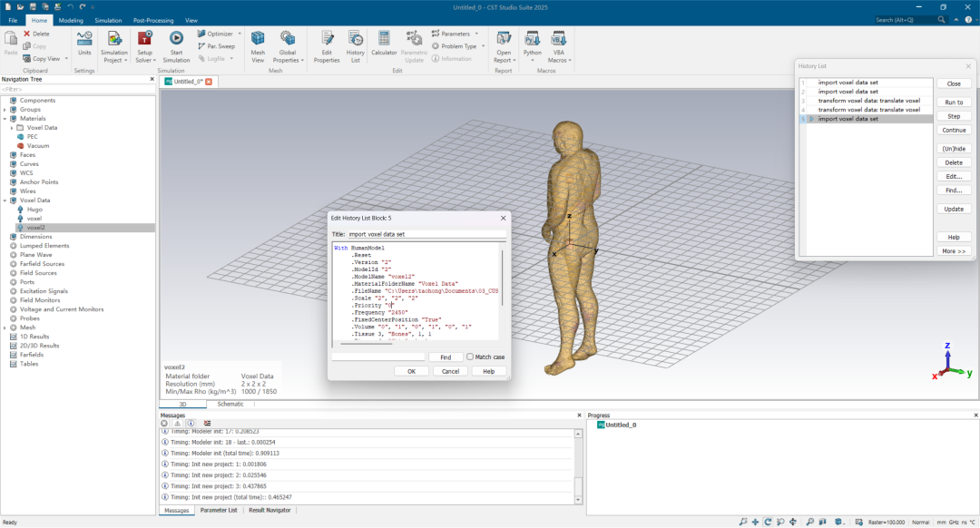Open the Parameters dropdown arrow
980x528 pixels.
(x=476, y=34)
